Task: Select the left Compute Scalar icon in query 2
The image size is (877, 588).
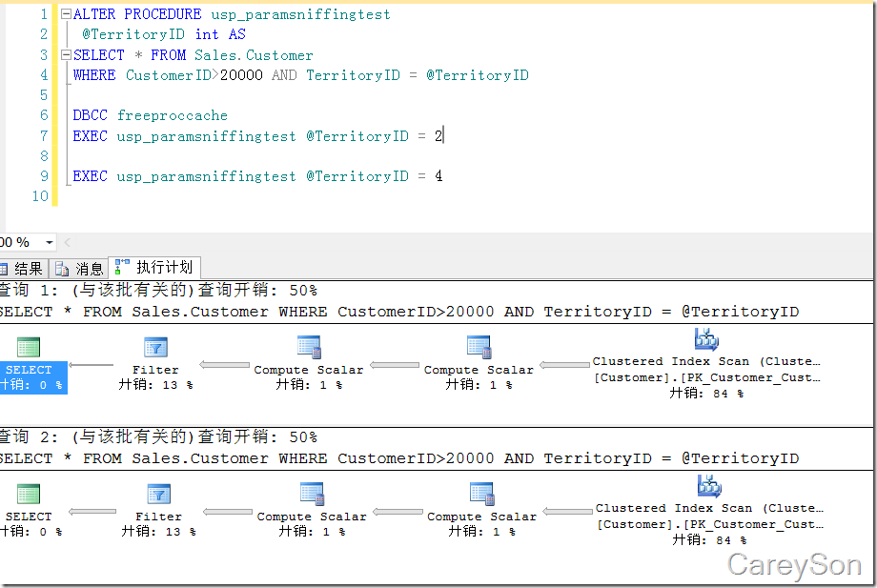Action: 312,494
